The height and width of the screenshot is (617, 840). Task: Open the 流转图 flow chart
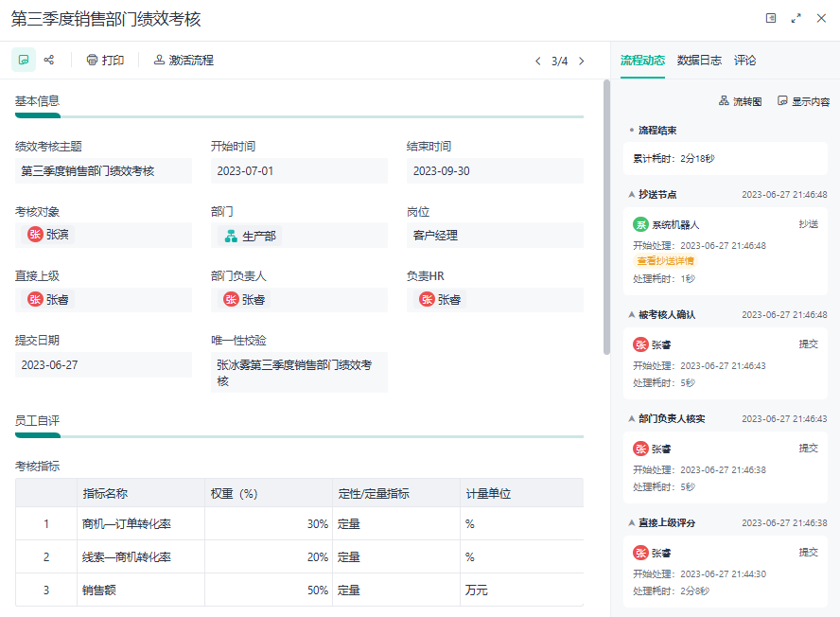click(741, 101)
